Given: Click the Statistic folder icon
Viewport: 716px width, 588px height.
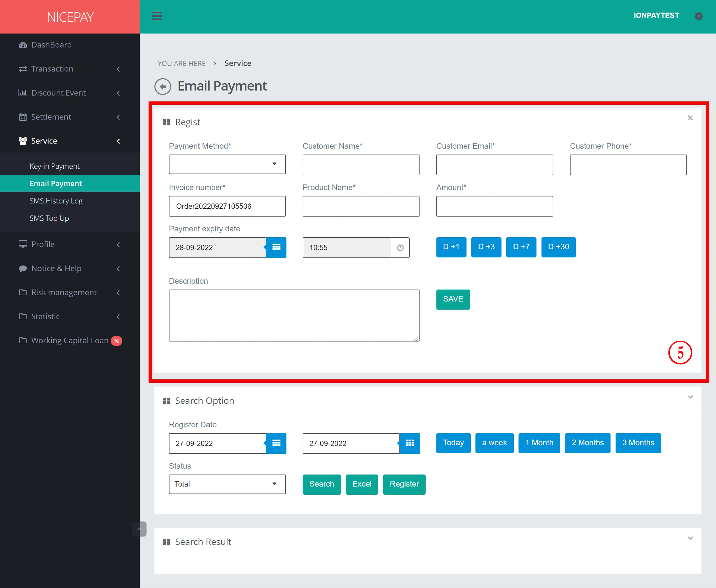Looking at the screenshot, I should tap(23, 316).
